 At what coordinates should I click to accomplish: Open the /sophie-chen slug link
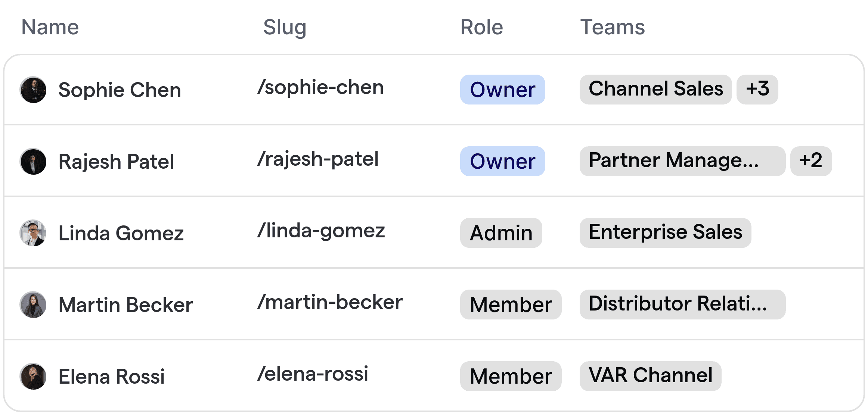[x=321, y=87]
